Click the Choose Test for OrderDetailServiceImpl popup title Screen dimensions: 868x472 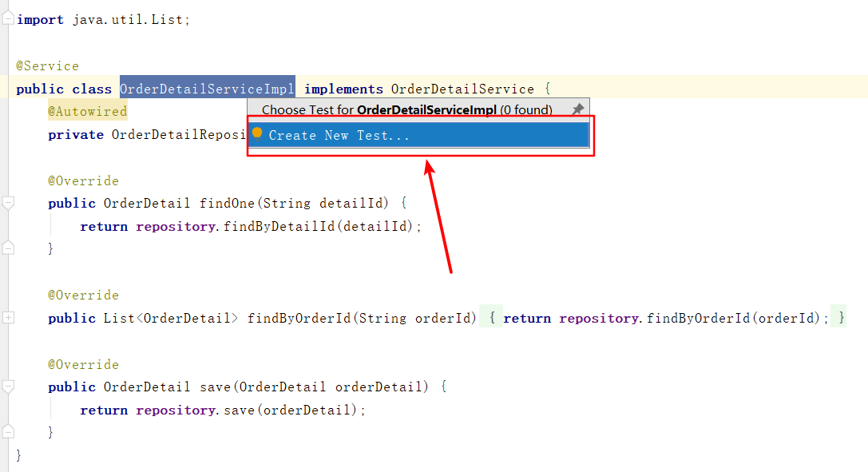pyautogui.click(x=407, y=109)
